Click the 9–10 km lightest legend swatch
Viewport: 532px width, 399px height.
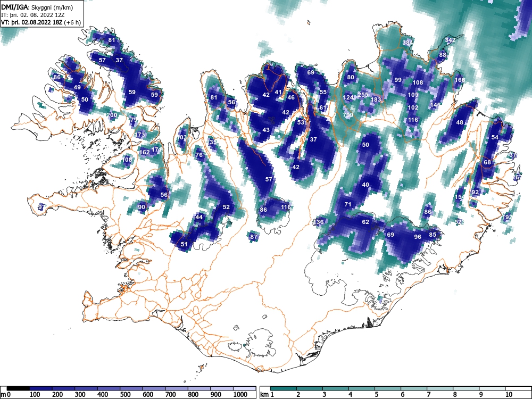click(492, 388)
